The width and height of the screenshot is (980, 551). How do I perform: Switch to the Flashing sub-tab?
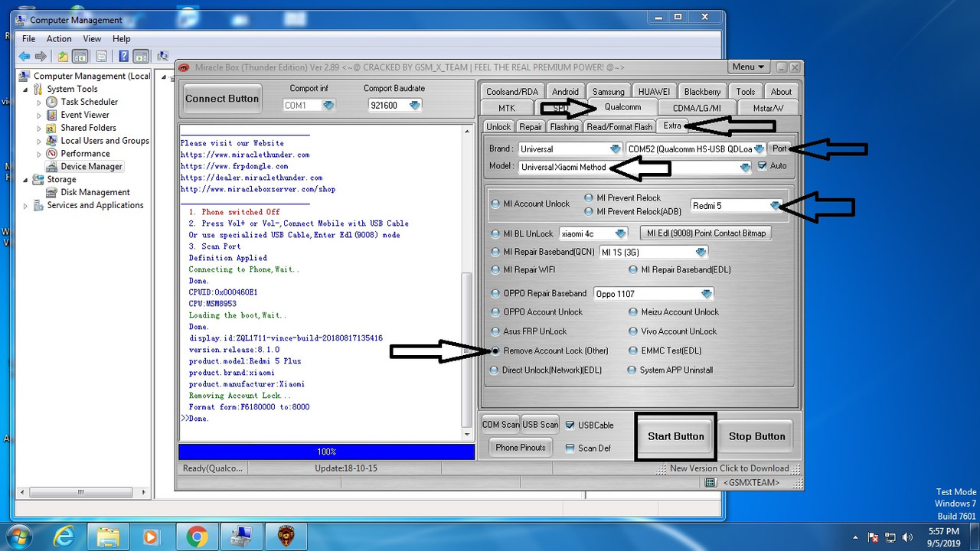coord(564,127)
